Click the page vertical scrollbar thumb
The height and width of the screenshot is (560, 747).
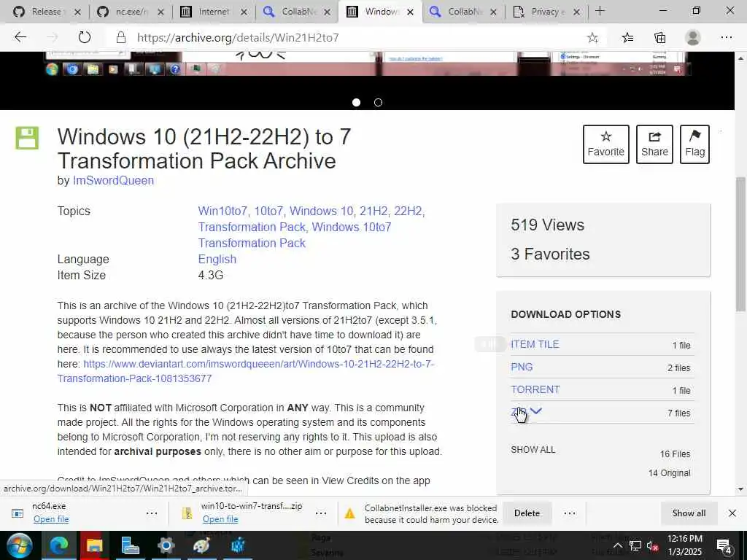(x=740, y=245)
